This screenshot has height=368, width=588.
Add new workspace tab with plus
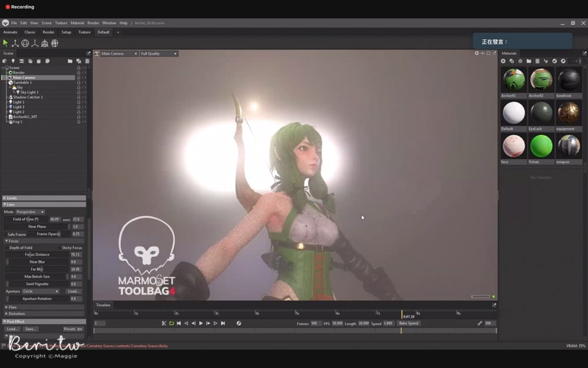pyautogui.click(x=118, y=32)
